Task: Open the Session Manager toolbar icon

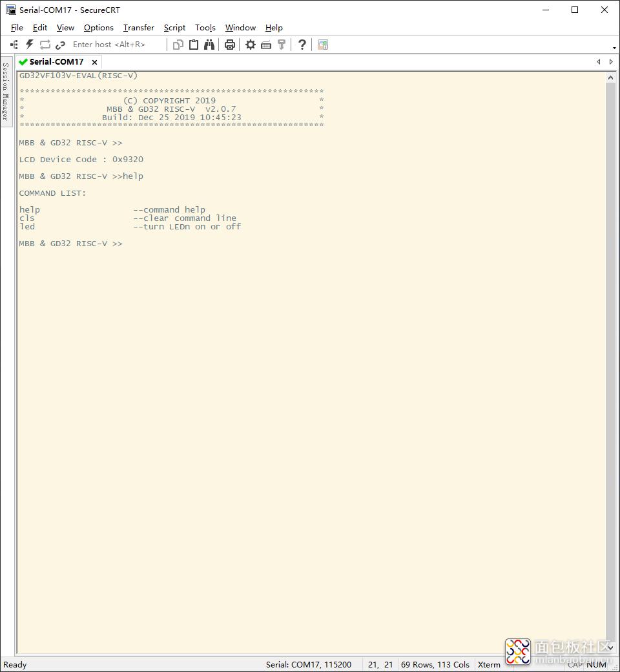Action: 14,45
